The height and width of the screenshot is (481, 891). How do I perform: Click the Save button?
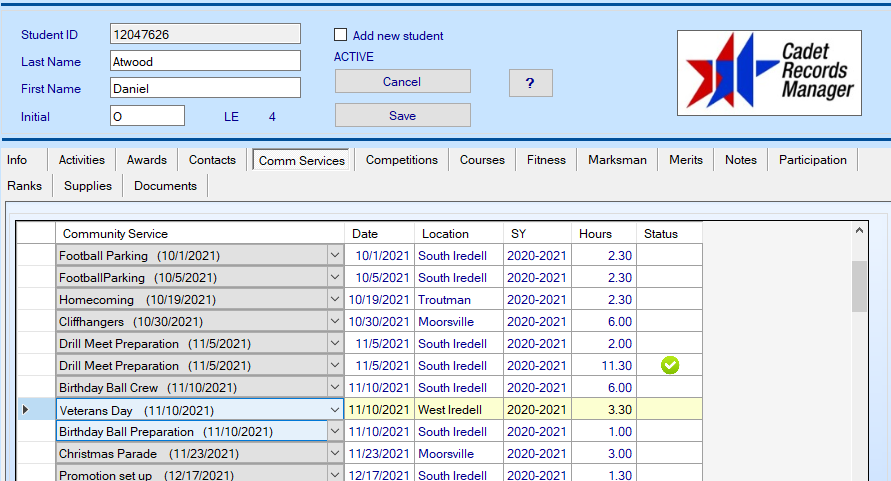click(402, 116)
